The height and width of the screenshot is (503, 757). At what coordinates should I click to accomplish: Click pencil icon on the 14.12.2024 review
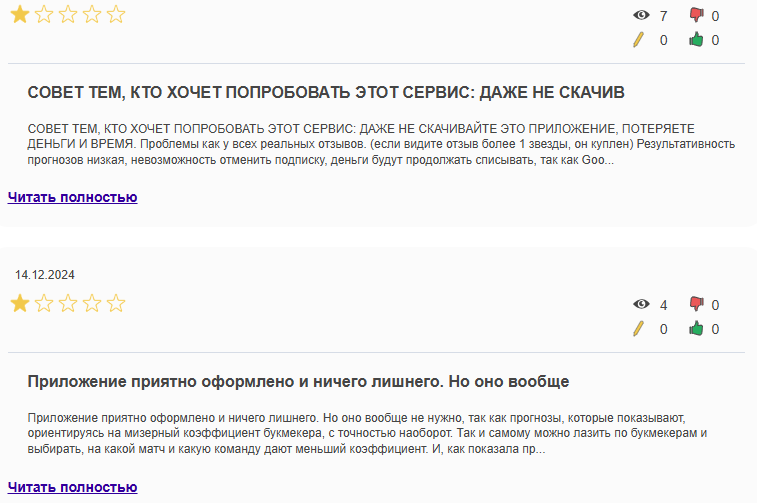click(638, 329)
